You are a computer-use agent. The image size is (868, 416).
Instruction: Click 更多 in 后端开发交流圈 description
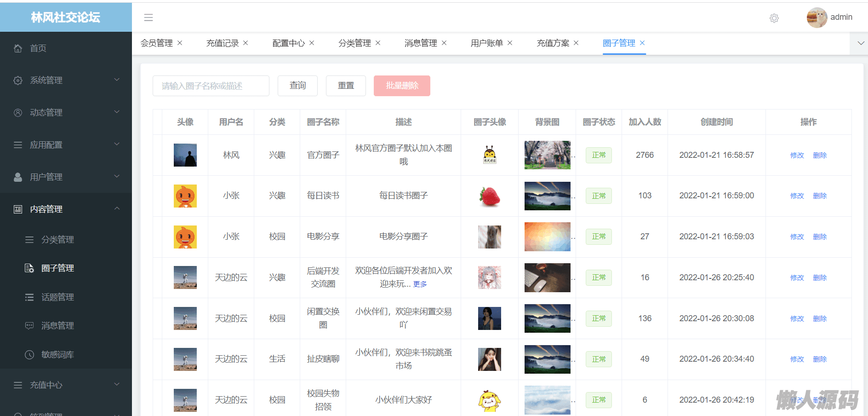[420, 284]
